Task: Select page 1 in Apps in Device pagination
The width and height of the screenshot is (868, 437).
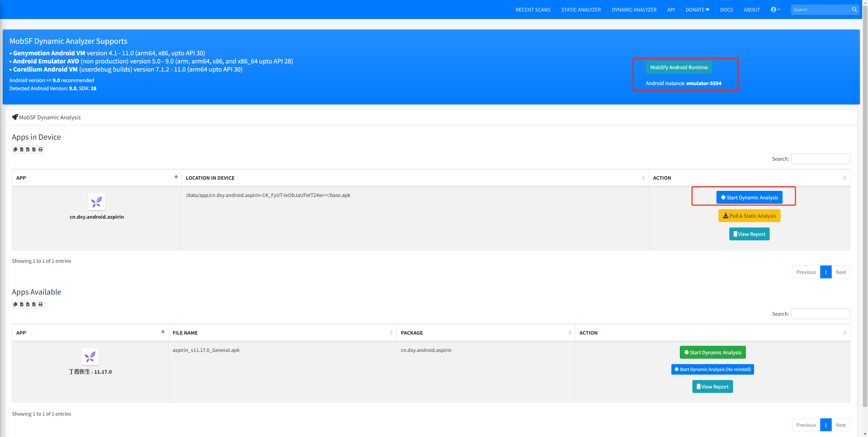Action: click(826, 272)
